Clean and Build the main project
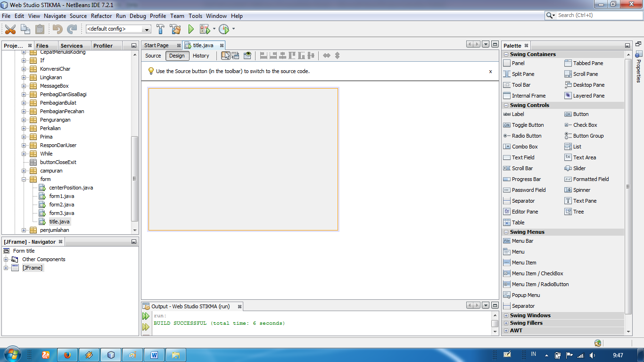 (174, 29)
